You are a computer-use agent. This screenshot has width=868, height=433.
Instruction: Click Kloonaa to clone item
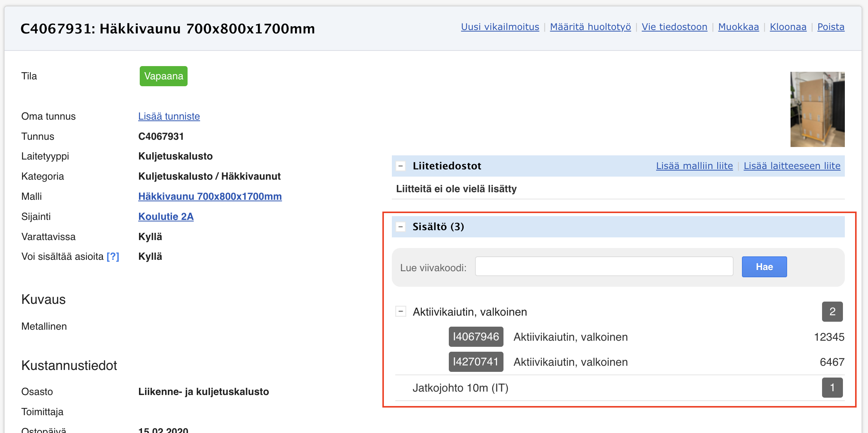[x=788, y=27]
